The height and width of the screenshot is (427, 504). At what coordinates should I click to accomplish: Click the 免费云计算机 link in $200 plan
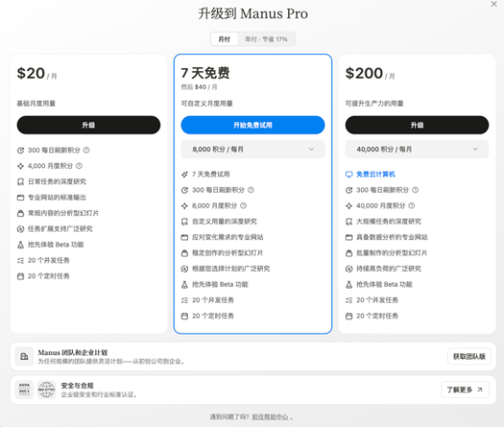[376, 174]
